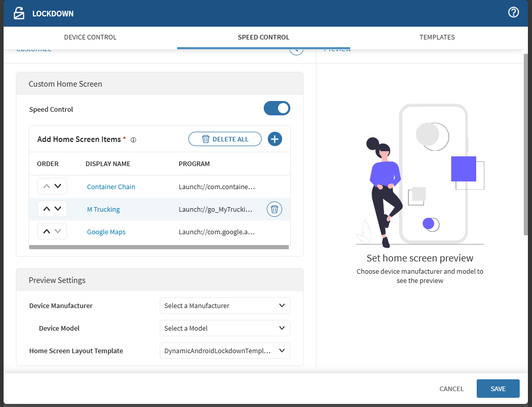Click the Lockdown padlock icon in header
Screen dimensions: 532x407
[19, 13]
